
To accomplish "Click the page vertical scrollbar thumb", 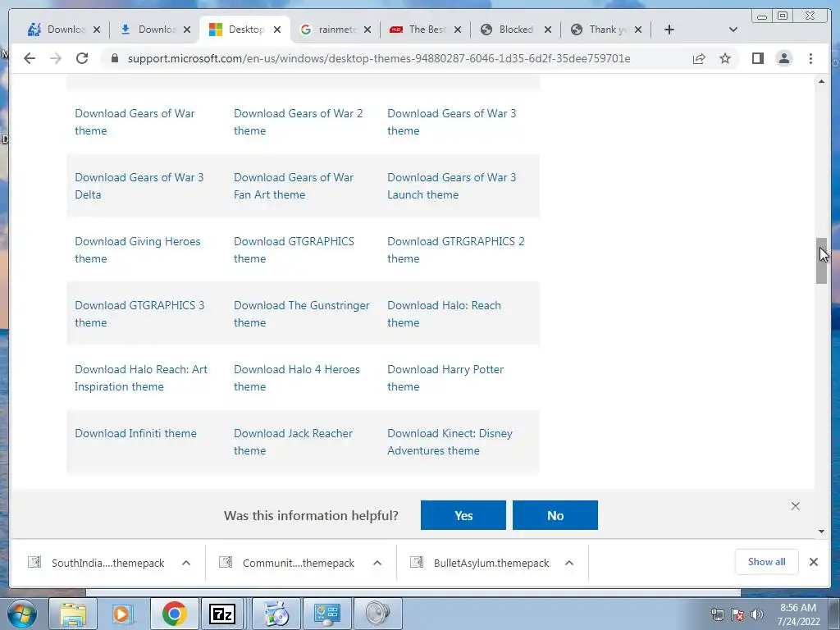I will 821,261.
